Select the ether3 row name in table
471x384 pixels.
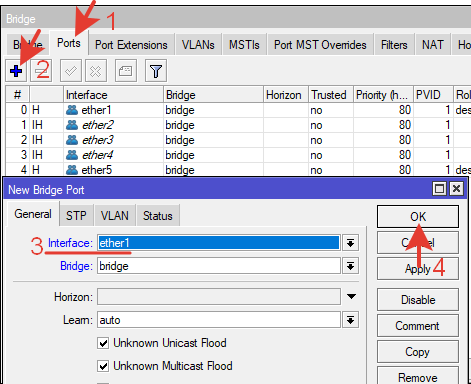tap(98, 140)
